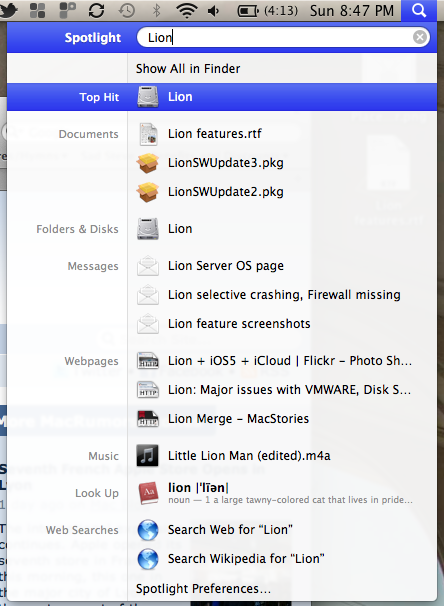Select Search Web for "Lion"
Viewport: 444px width, 606px height.
click(x=230, y=530)
